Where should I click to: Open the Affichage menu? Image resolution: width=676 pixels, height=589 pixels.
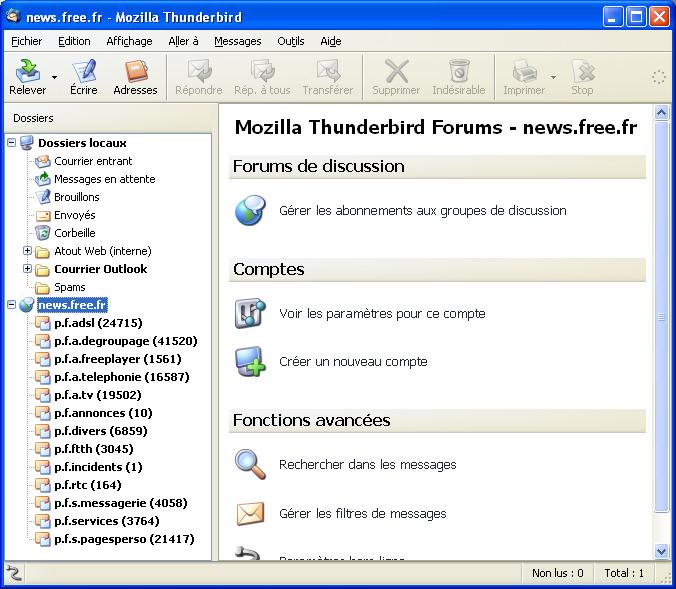click(129, 41)
